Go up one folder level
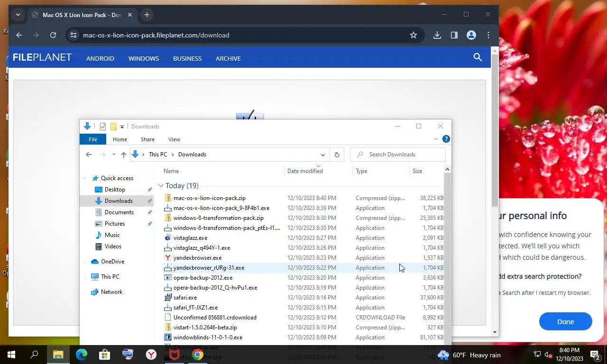 (x=124, y=155)
